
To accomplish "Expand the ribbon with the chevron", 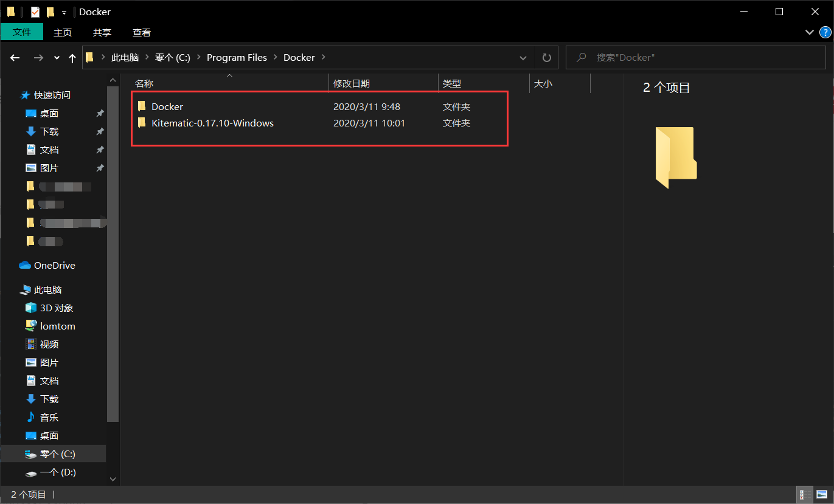I will pos(809,32).
